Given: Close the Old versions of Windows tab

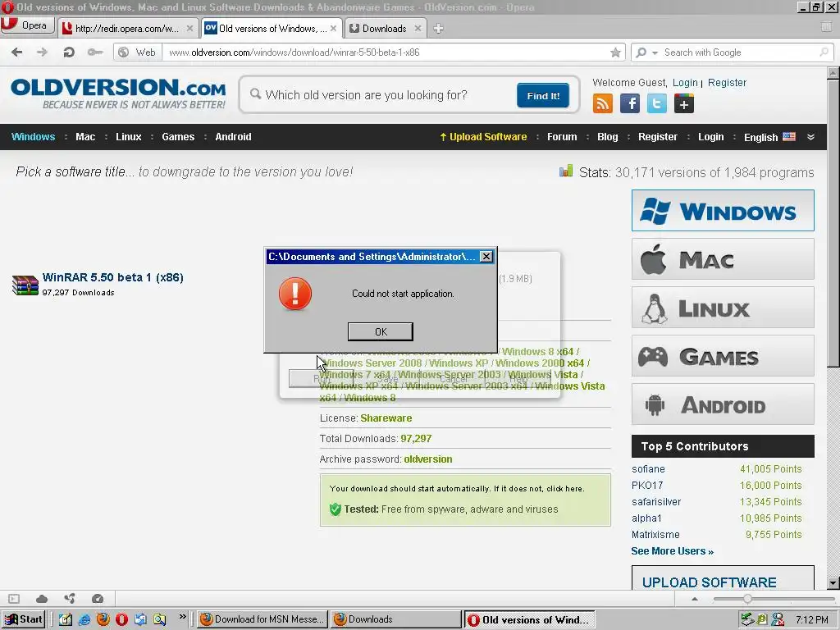Looking at the screenshot, I should pyautogui.click(x=333, y=29).
